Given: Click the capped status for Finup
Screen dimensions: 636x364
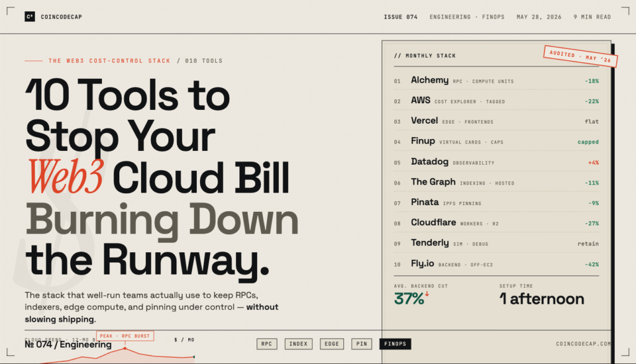Looking at the screenshot, I should click(x=588, y=142).
